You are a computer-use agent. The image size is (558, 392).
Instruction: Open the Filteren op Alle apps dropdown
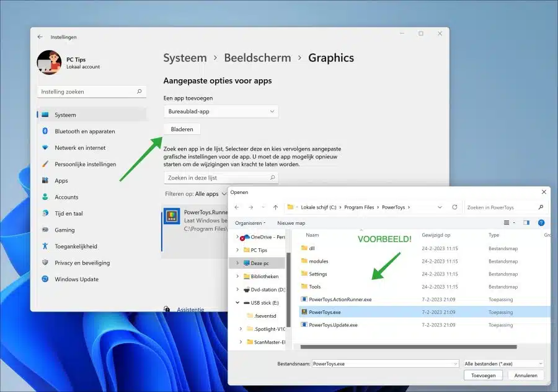tap(211, 194)
